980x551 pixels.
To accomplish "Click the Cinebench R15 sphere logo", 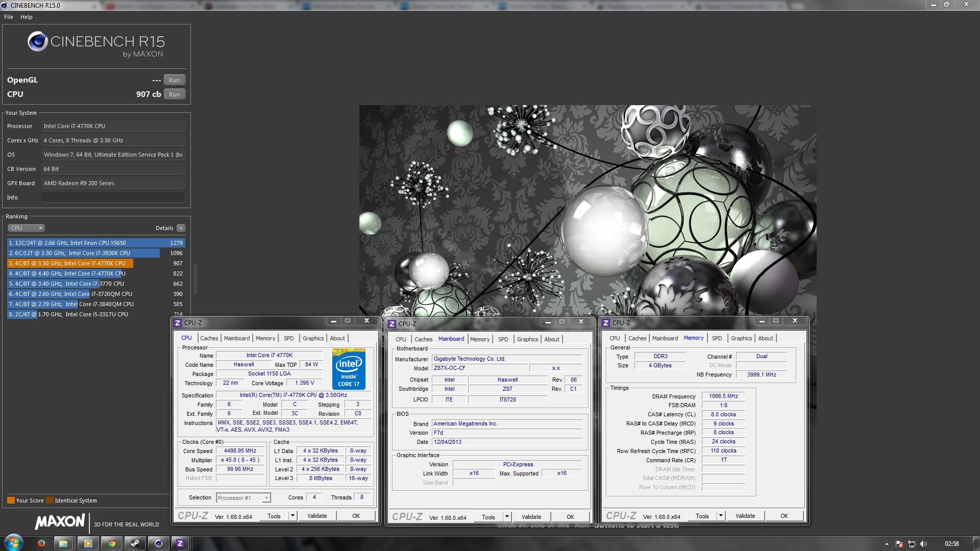I will click(x=38, y=41).
